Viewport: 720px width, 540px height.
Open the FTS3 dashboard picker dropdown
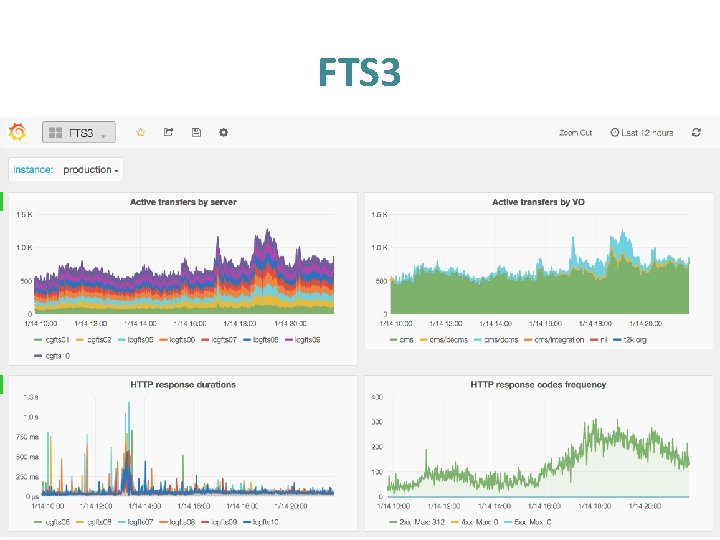click(79, 133)
